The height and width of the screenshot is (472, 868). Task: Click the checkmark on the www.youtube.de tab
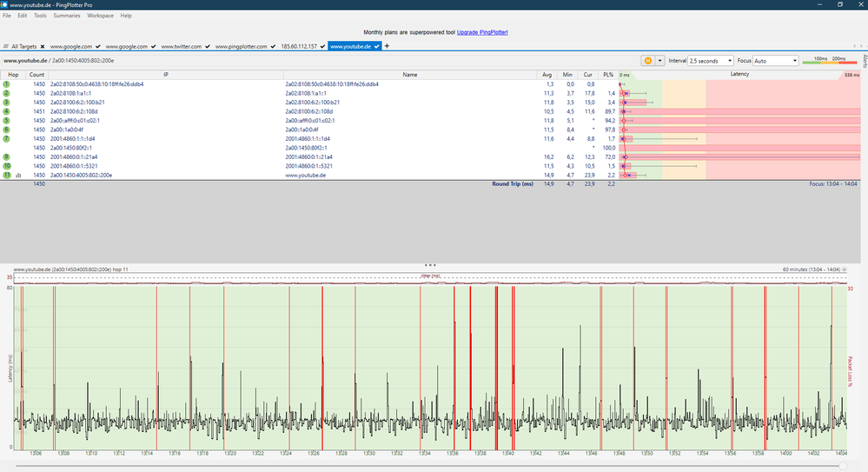pos(376,47)
